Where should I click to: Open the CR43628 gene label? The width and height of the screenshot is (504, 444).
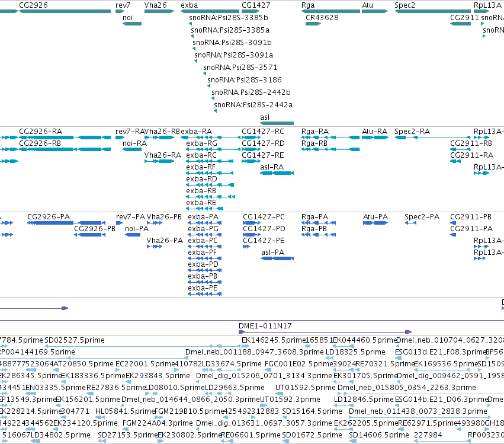click(322, 18)
